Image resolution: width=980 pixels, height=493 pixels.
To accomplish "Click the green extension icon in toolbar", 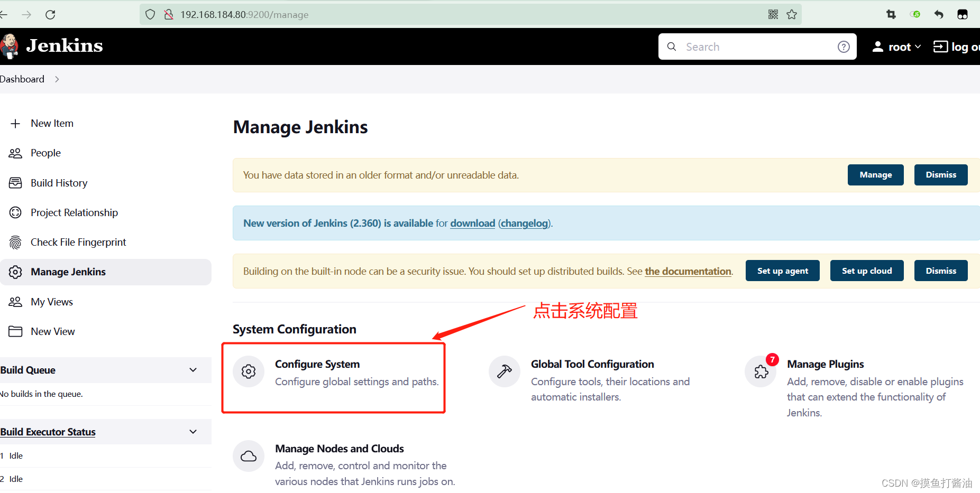I will coord(915,14).
